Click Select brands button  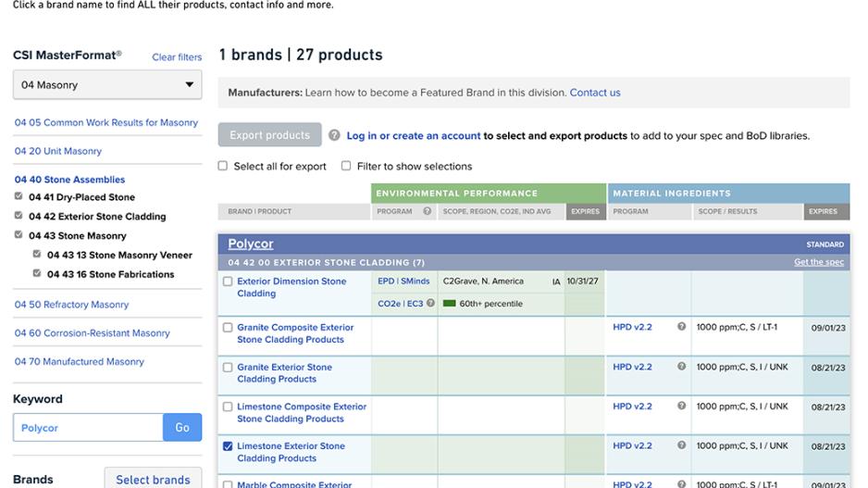click(x=153, y=479)
